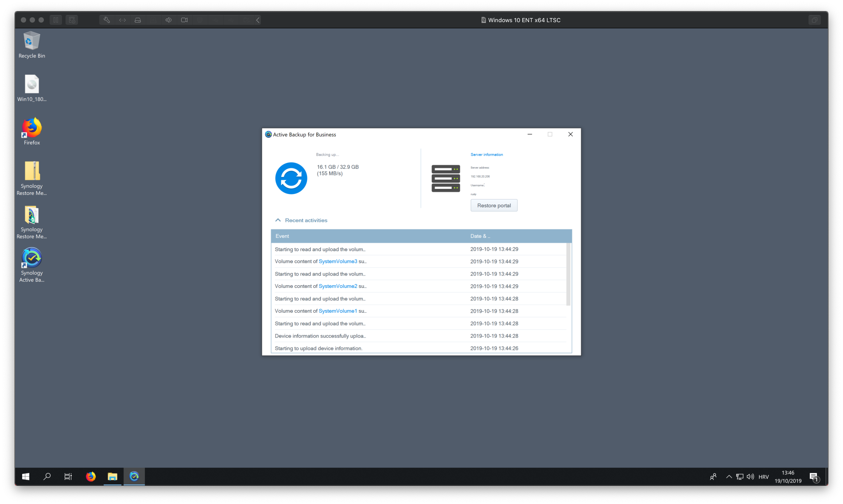Click the Active Backup icon in window title
This screenshot has height=504, width=843.
click(x=268, y=134)
